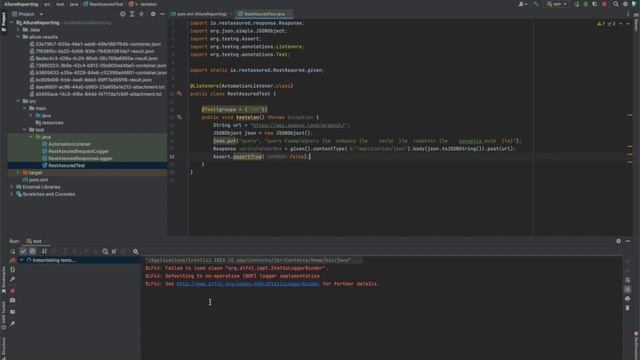The height and width of the screenshot is (360, 640).
Task: Click RestAssuredTest breadcrumb in navigation bar
Action: (x=103, y=4)
